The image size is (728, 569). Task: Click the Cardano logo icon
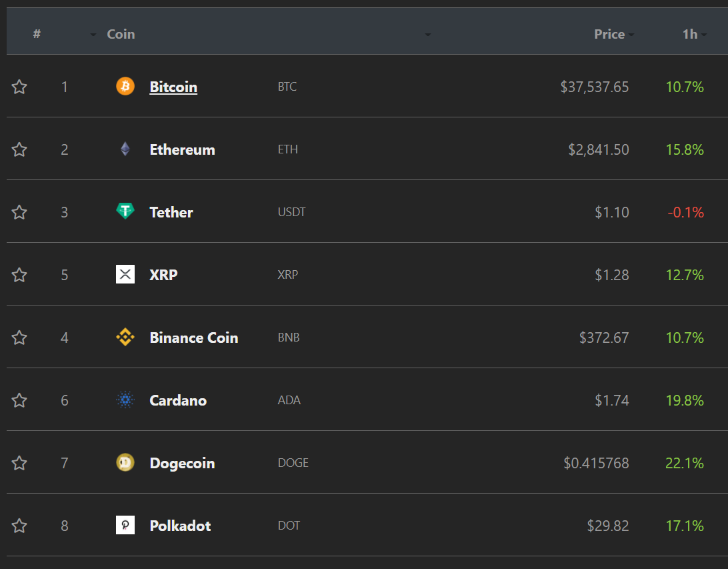(x=125, y=400)
